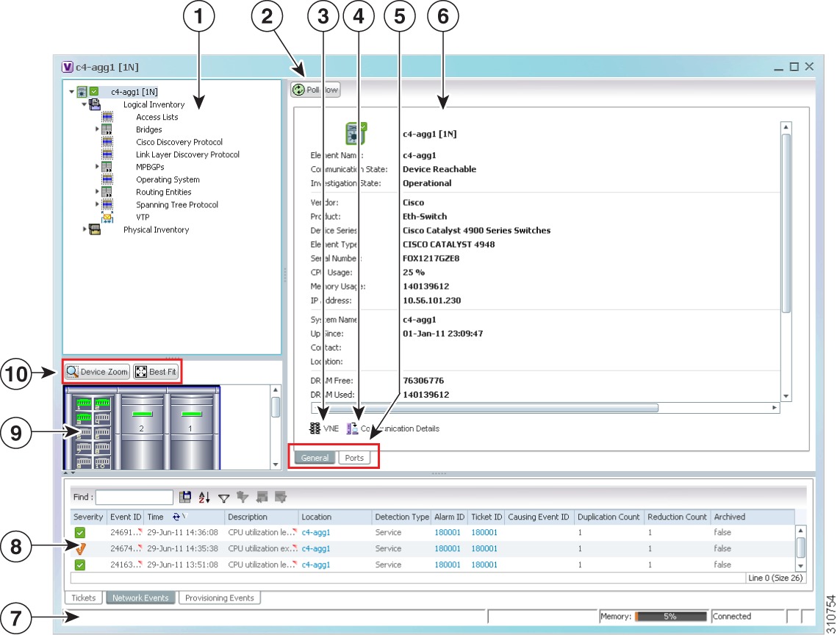Viewport: 840px width, 635px height.
Task: Click the Memory usage bar showing 5%
Action: point(671,616)
